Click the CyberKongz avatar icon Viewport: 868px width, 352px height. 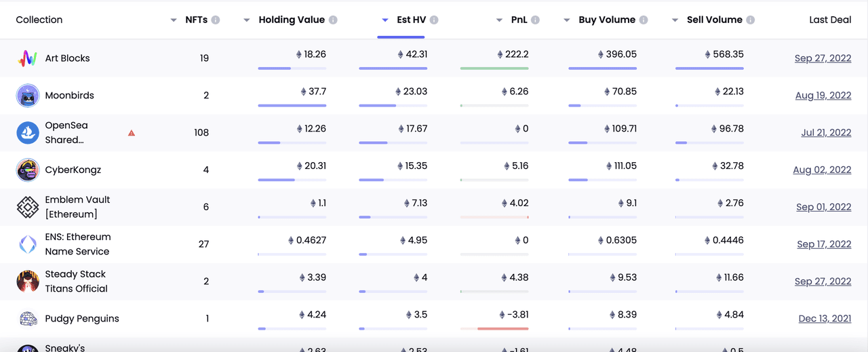point(28,170)
